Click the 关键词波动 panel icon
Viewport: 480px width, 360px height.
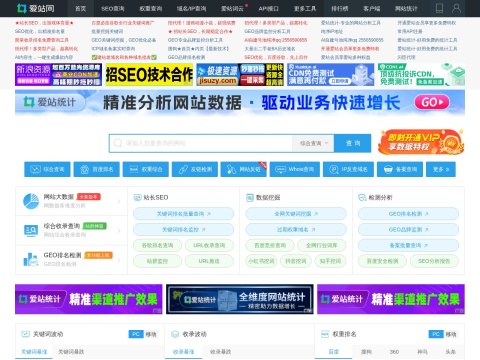click(x=25, y=334)
